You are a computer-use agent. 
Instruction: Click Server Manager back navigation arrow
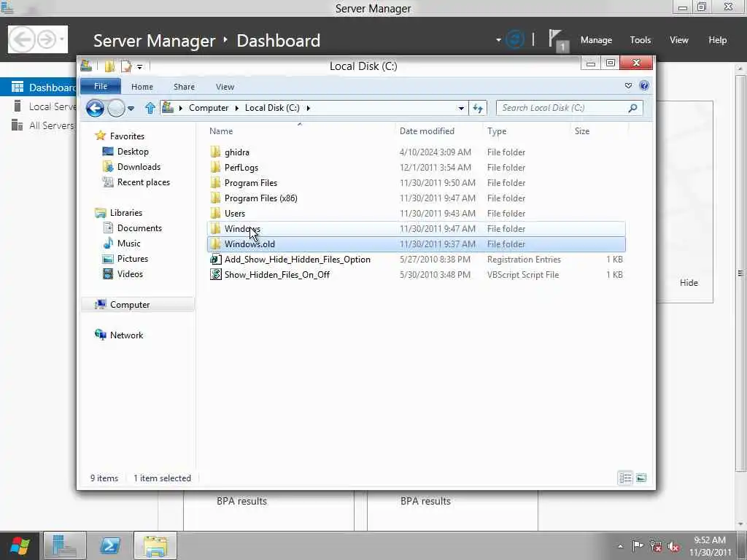(x=22, y=39)
